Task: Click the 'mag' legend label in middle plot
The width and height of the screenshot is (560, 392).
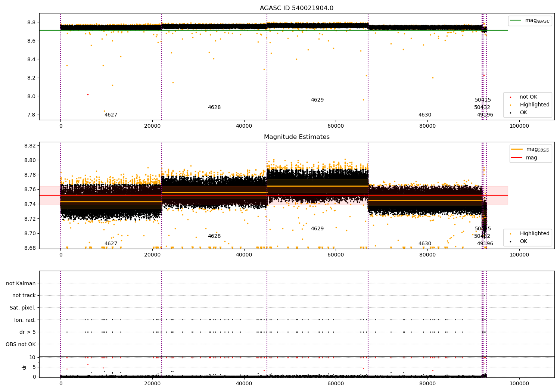Action: (x=532, y=158)
